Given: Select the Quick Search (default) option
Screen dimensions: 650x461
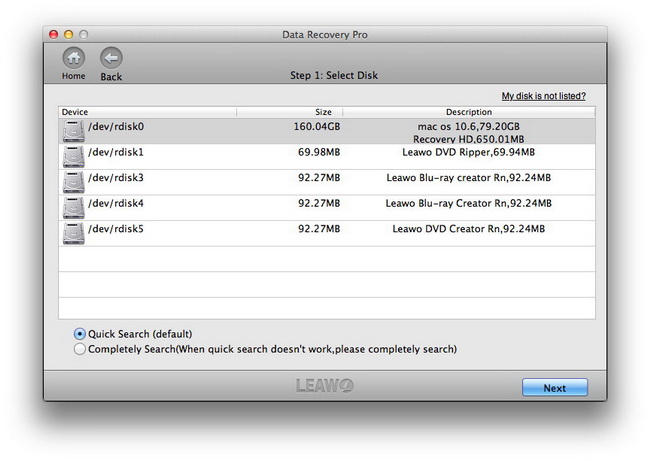Looking at the screenshot, I should click(x=80, y=334).
